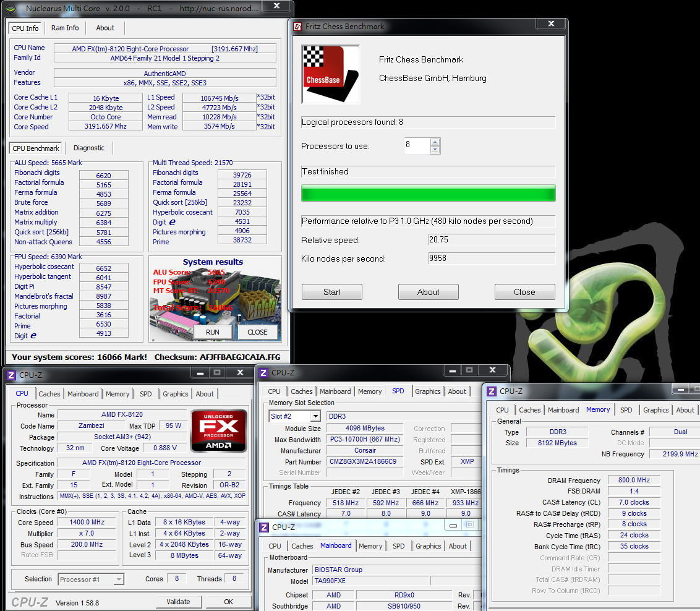This screenshot has width=700, height=611.
Task: Select SPD tab in Memory CPU-Z window
Action: click(626, 410)
